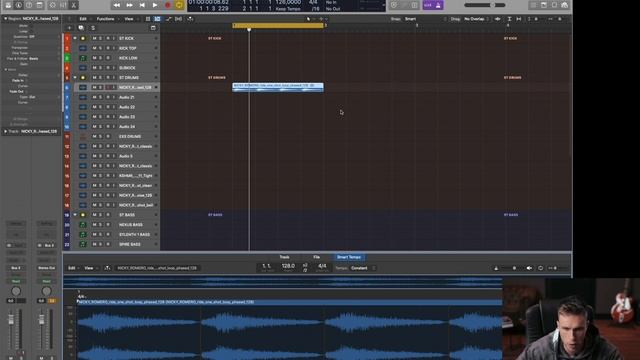Click the catch playhead icon
Image resolution: width=640 pixels, height=360 pixels.
tap(190, 19)
